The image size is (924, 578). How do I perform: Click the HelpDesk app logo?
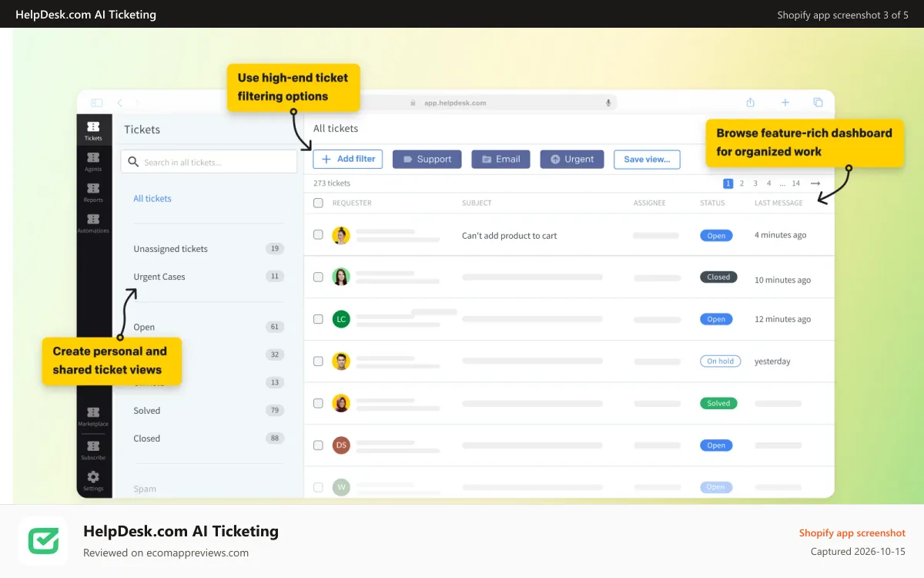(43, 541)
